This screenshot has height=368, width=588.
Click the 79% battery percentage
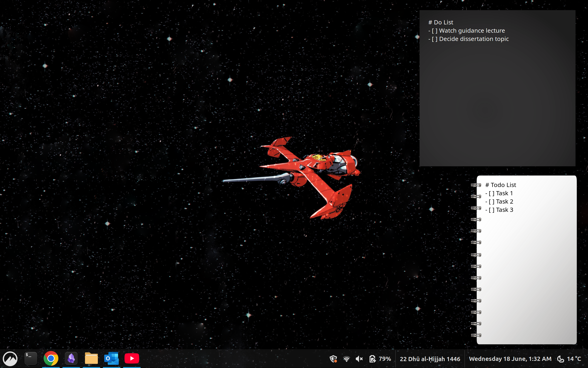click(385, 359)
